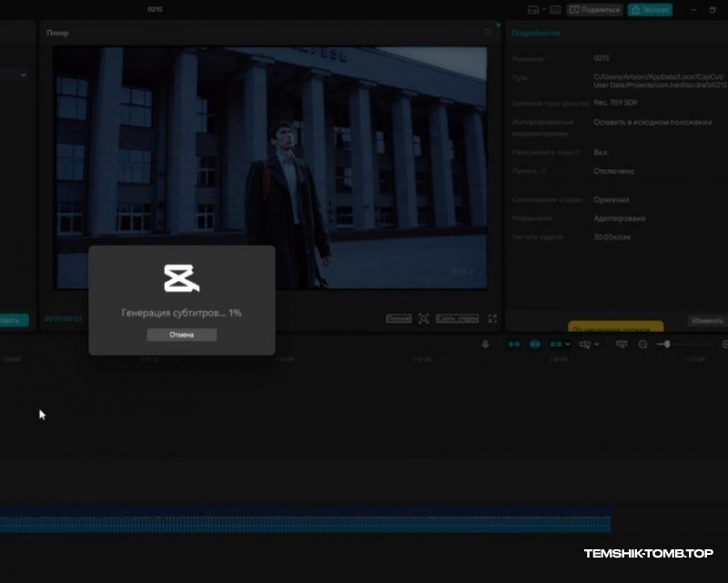Open the player panel hamburger menu
The width and height of the screenshot is (728, 583).
(488, 33)
